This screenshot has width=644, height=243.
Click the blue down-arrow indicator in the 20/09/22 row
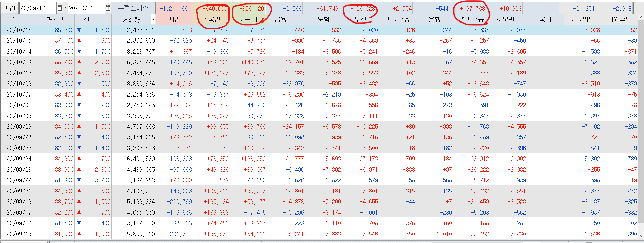(79, 180)
